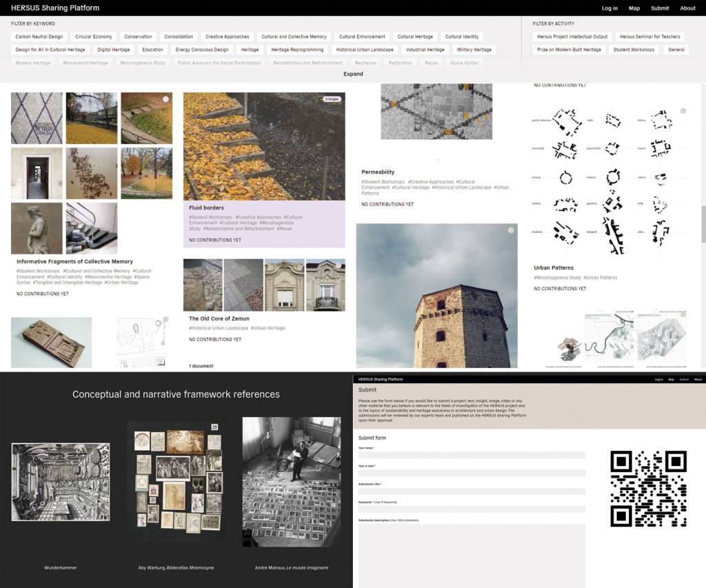Click the page's vertical scrollbar handle
This screenshot has height=588, width=706.
703,225
